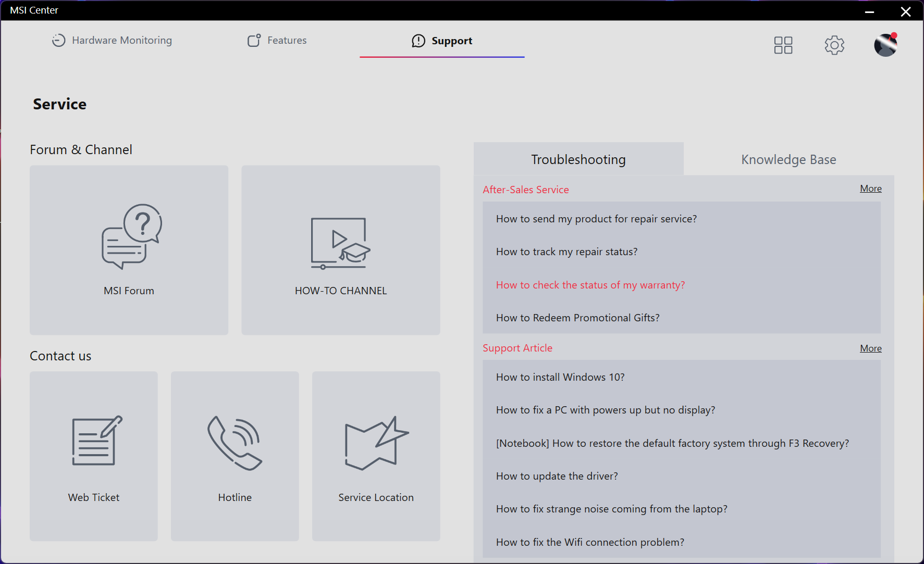Click the Hotline label
The width and height of the screenshot is (924, 564).
[235, 497]
